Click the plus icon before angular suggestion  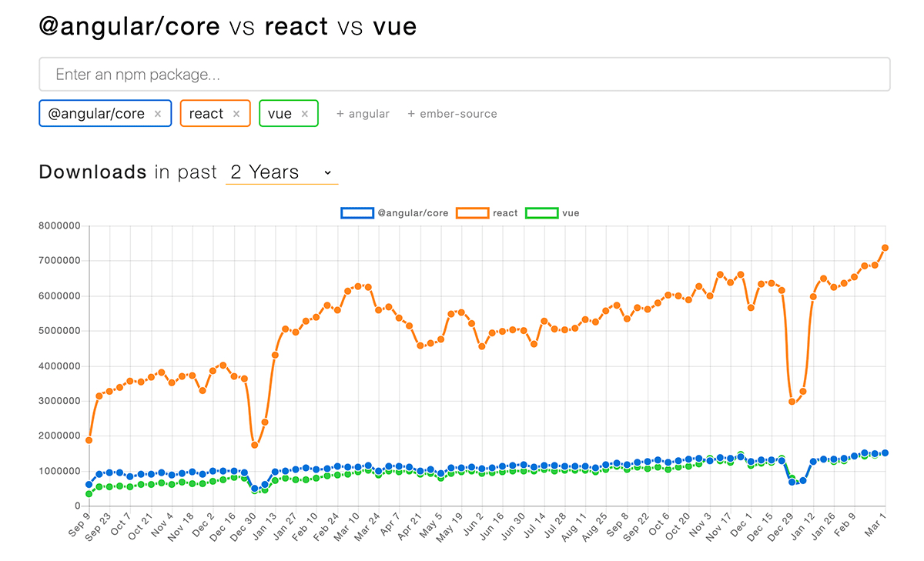[x=339, y=113]
